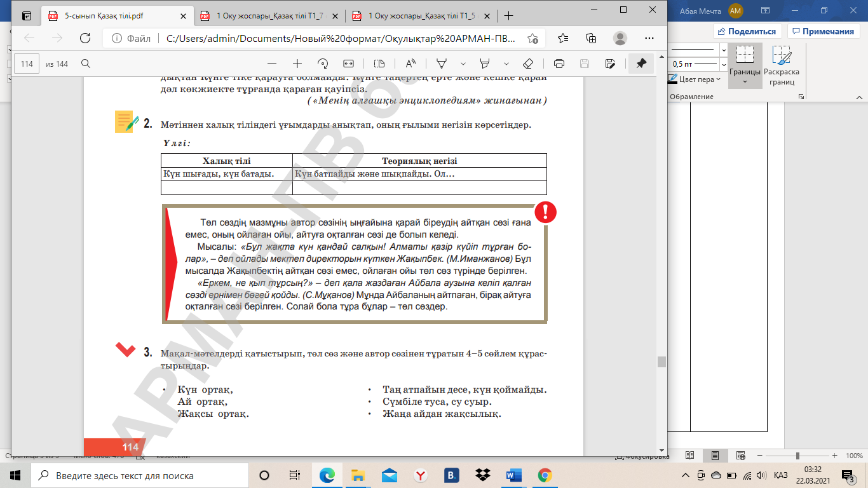Open Dropbox from the taskbar

[x=483, y=475]
